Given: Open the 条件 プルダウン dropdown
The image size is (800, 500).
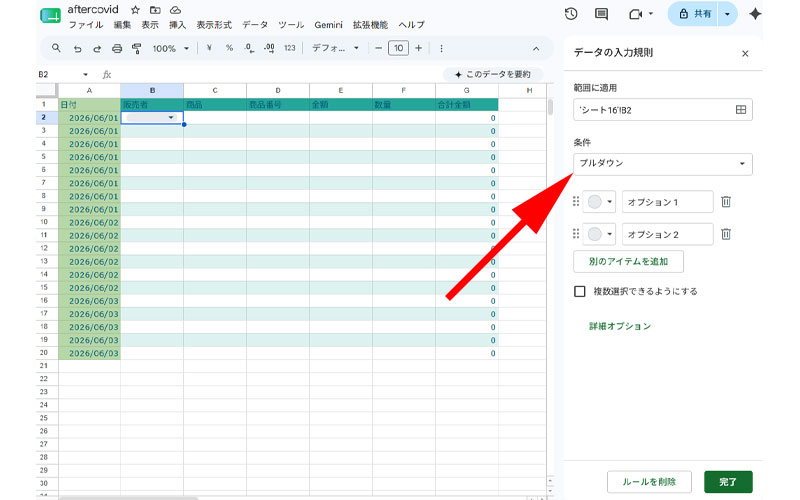Looking at the screenshot, I should click(663, 164).
